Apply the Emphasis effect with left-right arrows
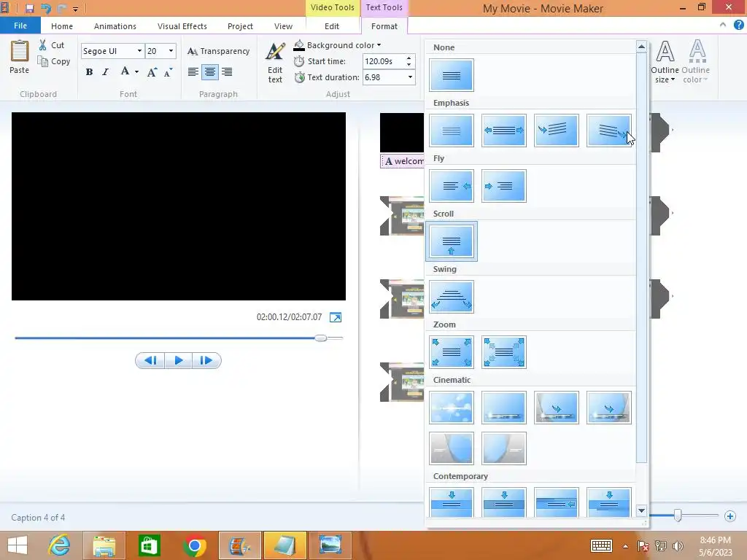This screenshot has height=560, width=747. 503,131
